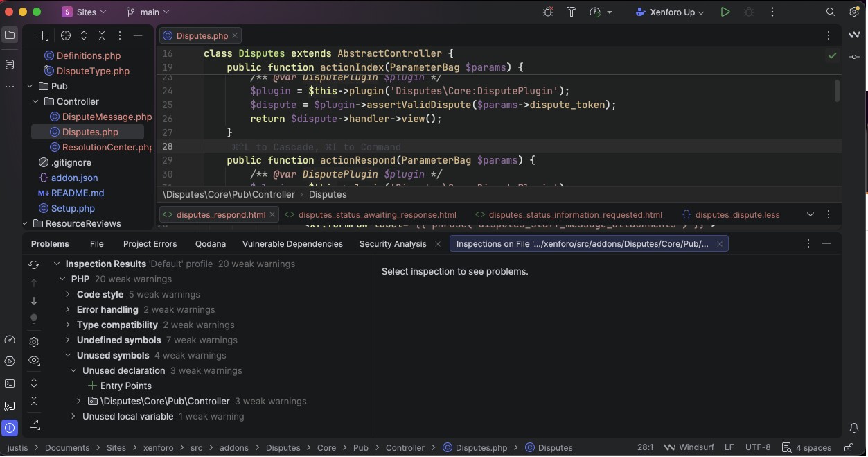
Task: Open Terminal tool window icon
Action: [x=10, y=383]
